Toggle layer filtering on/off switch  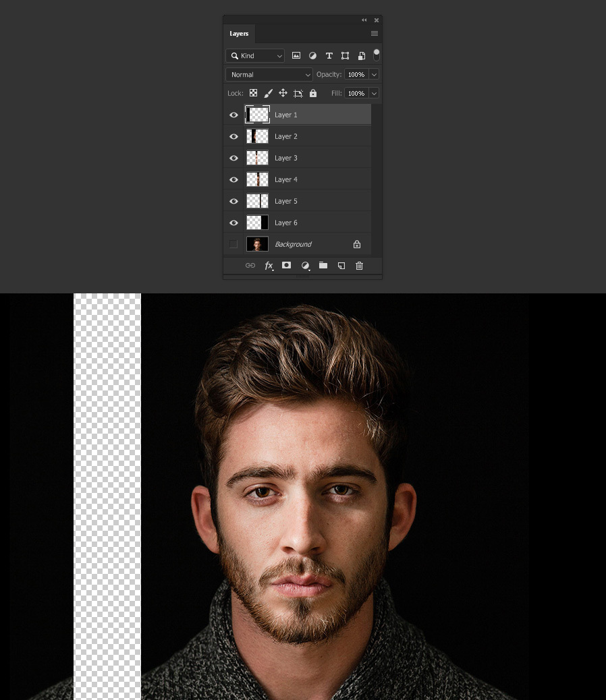coord(377,55)
